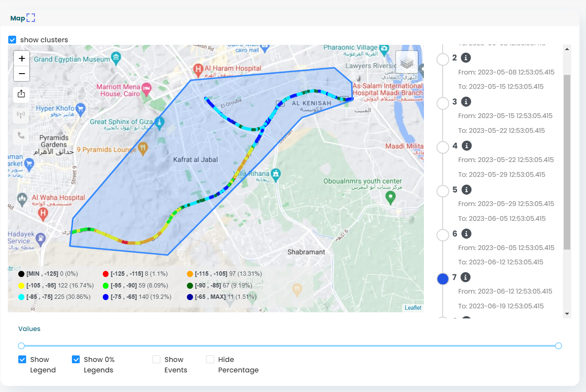Click timeline scrollbar down arrow

(567, 314)
